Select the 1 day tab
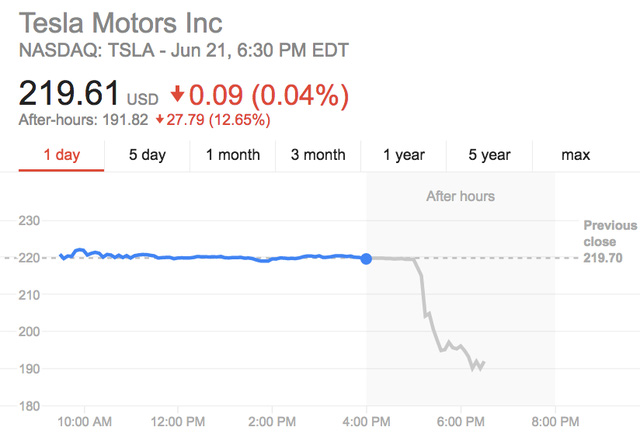Viewport: 640px width, 434px height. click(x=61, y=155)
